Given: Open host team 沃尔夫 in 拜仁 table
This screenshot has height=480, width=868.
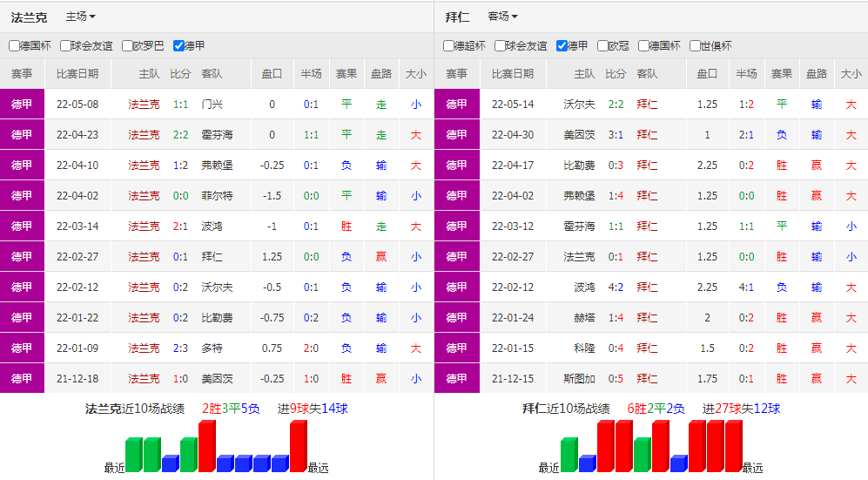Looking at the screenshot, I should (579, 104).
